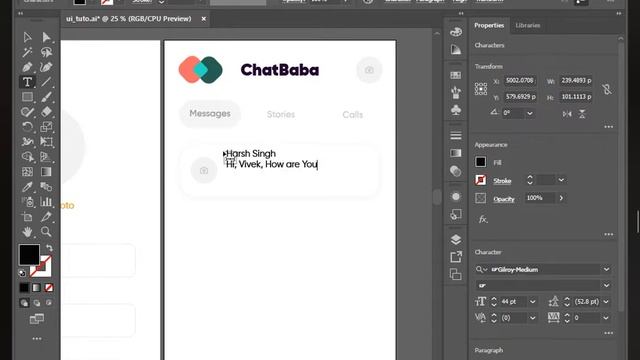Open the kerning (0) dropdown
640x360 pixels.
[533, 318]
